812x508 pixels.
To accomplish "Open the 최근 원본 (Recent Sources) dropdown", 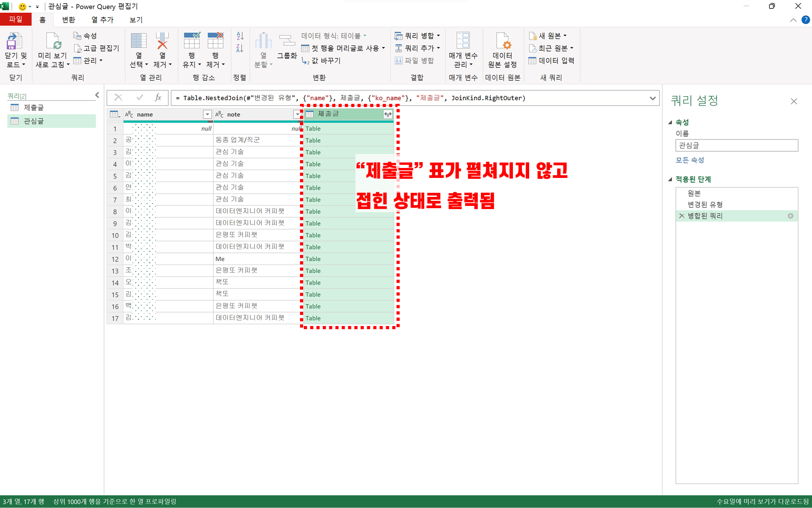I will (x=551, y=48).
